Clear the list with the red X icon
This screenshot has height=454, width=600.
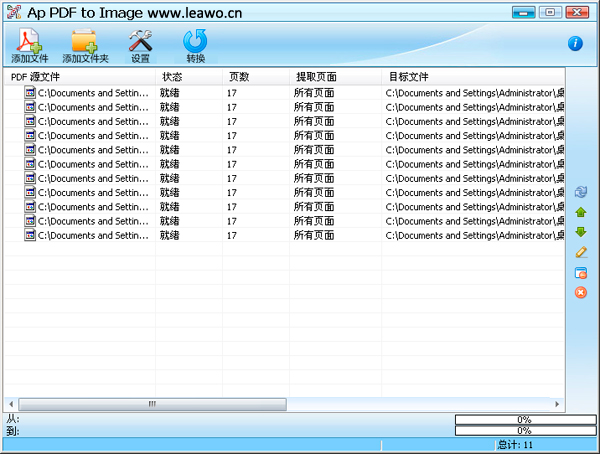click(x=581, y=292)
